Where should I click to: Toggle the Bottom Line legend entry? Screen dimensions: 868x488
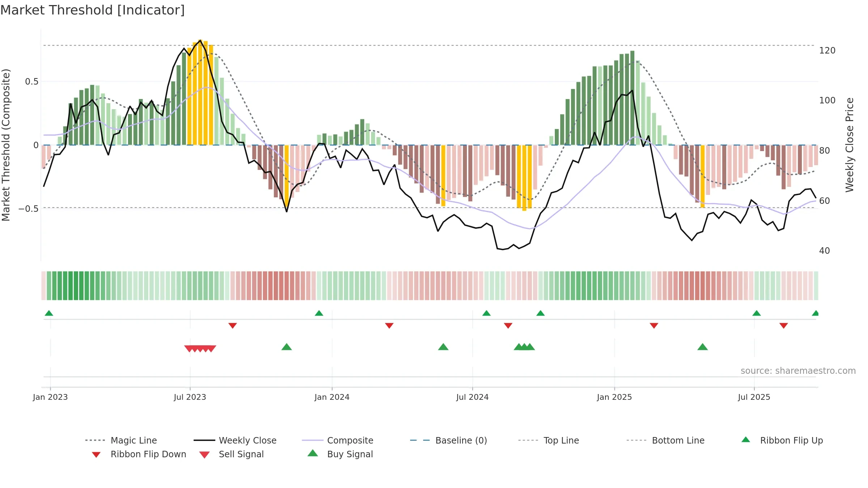665,440
